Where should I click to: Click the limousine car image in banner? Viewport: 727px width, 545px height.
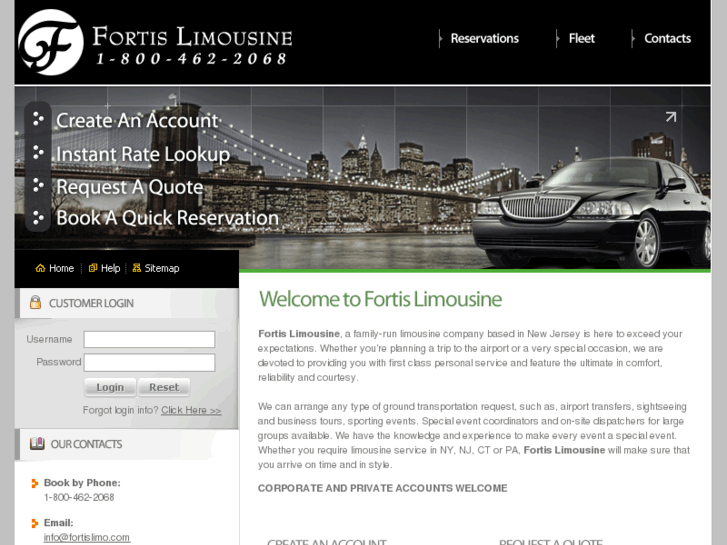click(591, 212)
